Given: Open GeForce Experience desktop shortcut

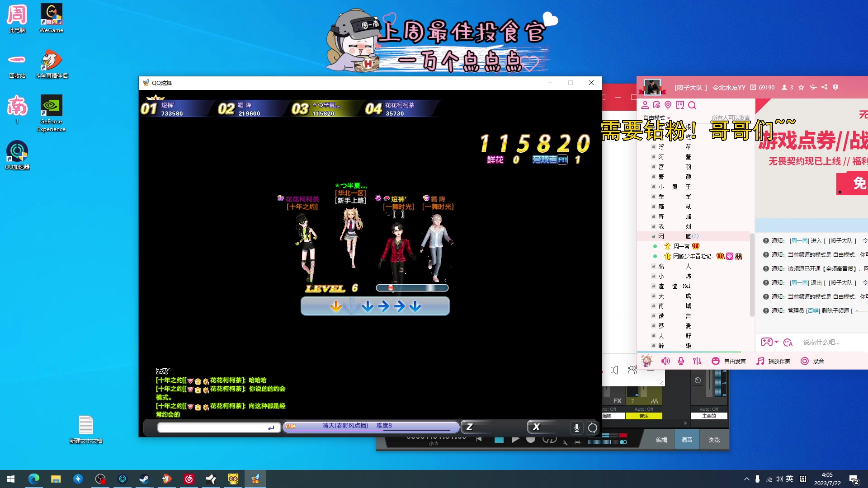Looking at the screenshot, I should (51, 113).
